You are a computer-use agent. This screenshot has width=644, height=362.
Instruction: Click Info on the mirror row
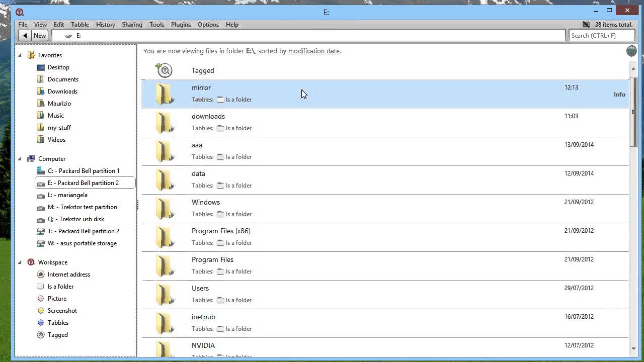[619, 94]
